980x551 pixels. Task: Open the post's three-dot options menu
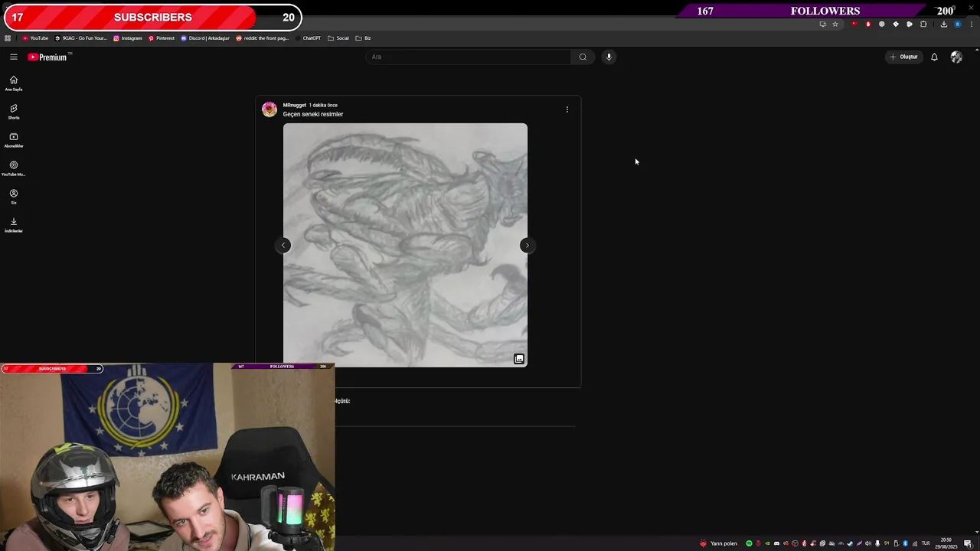pos(567,109)
